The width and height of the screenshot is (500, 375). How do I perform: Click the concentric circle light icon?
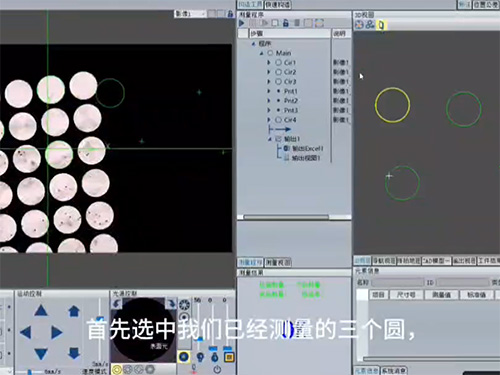[x=184, y=317]
